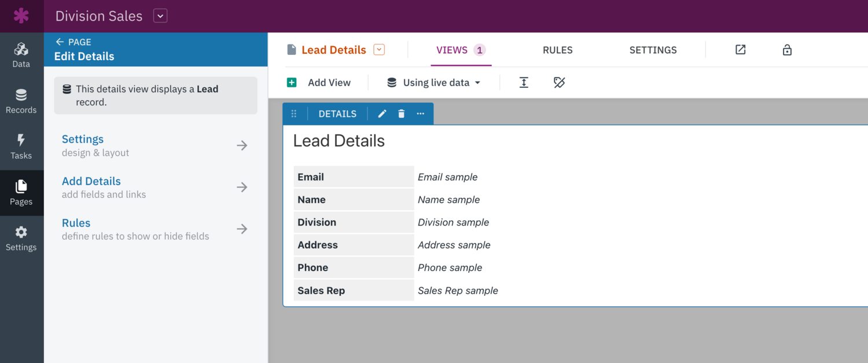Expand the Division Sales dropdown
The width and height of the screenshot is (868, 363).
(160, 16)
